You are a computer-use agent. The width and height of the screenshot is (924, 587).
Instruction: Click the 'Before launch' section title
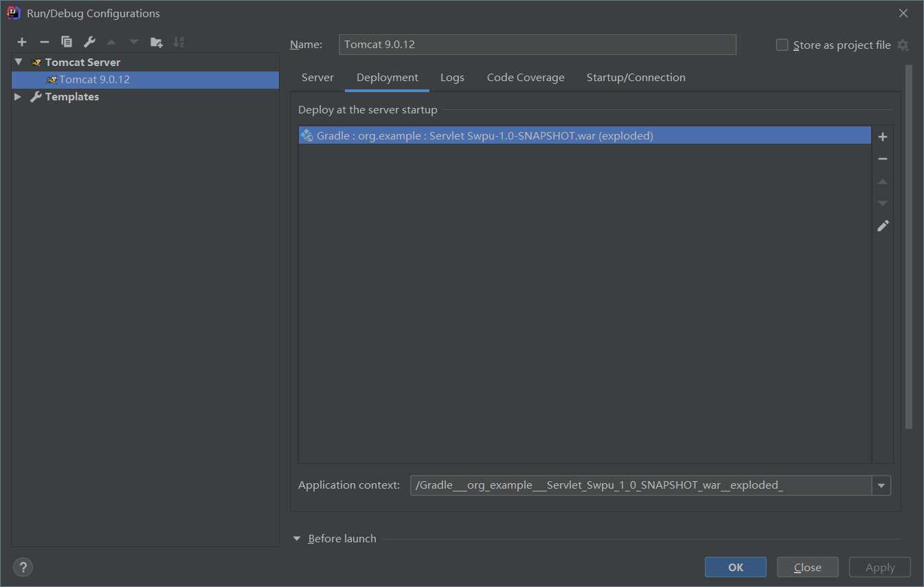(342, 539)
